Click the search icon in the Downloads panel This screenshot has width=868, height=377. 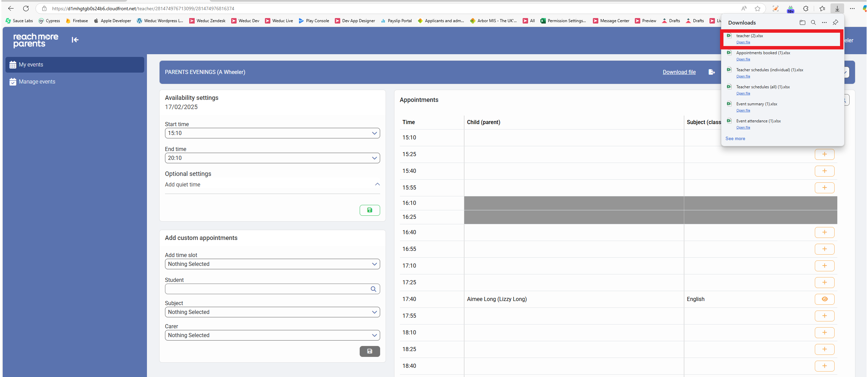pos(813,22)
